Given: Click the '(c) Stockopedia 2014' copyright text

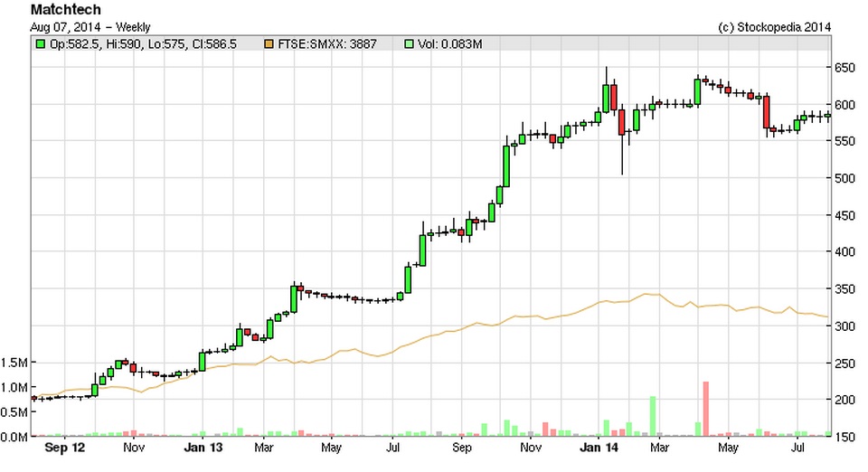Looking at the screenshot, I should click(x=775, y=26).
